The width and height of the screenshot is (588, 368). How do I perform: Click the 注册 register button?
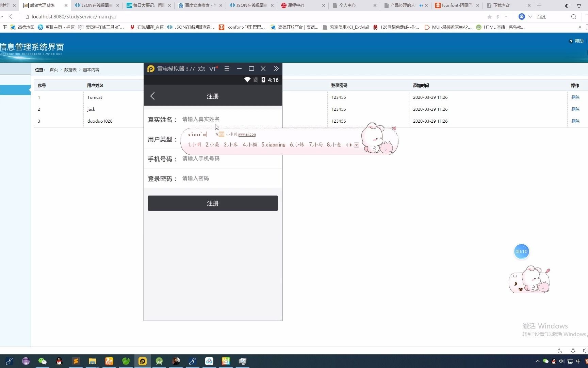point(213,203)
